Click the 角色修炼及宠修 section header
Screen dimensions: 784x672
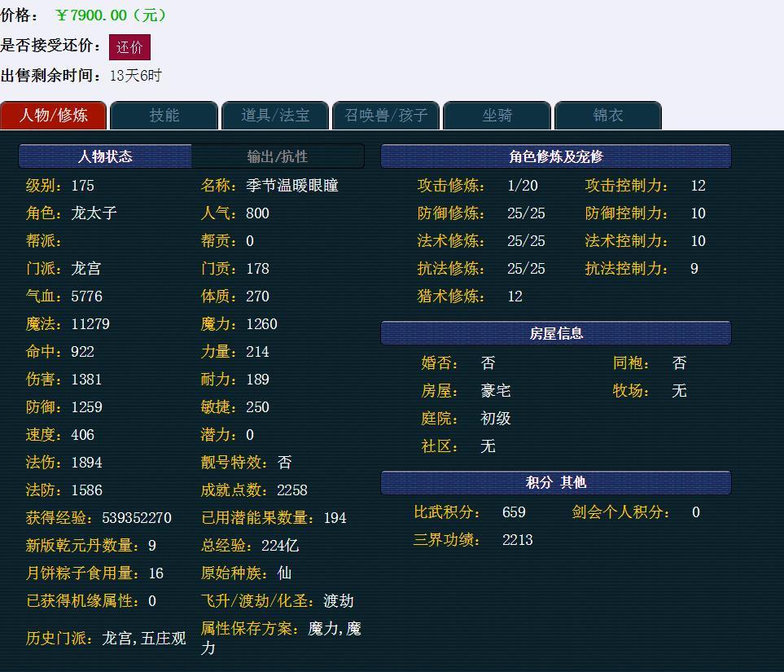pyautogui.click(x=556, y=156)
